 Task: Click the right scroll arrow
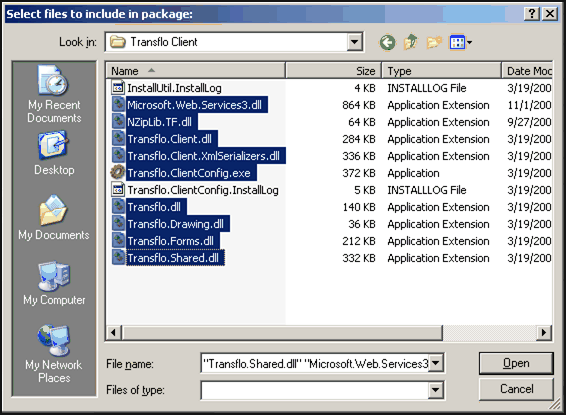point(544,332)
